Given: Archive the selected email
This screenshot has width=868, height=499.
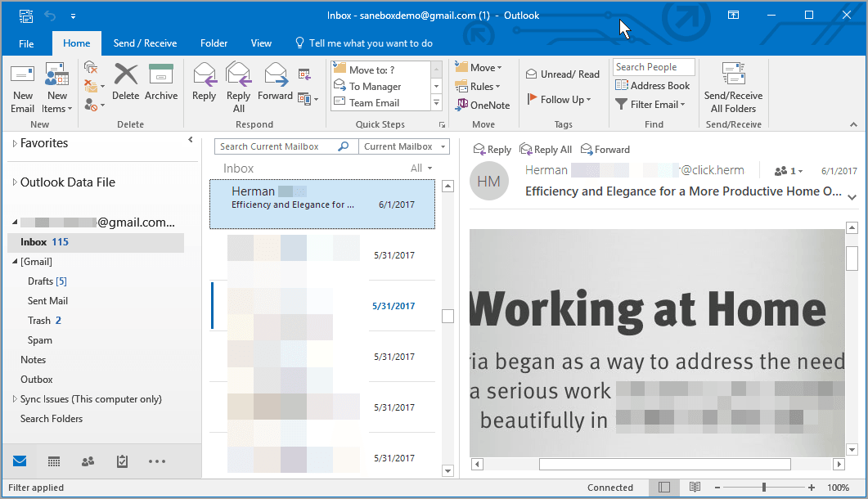Looking at the screenshot, I should coord(161,83).
